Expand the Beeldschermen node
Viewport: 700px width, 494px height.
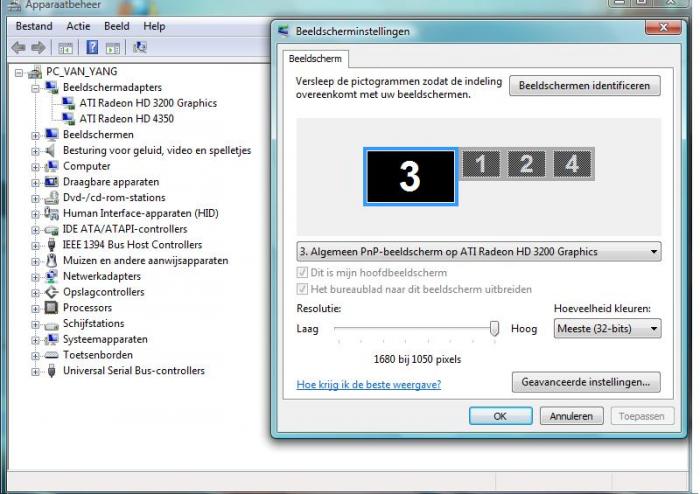(35, 135)
